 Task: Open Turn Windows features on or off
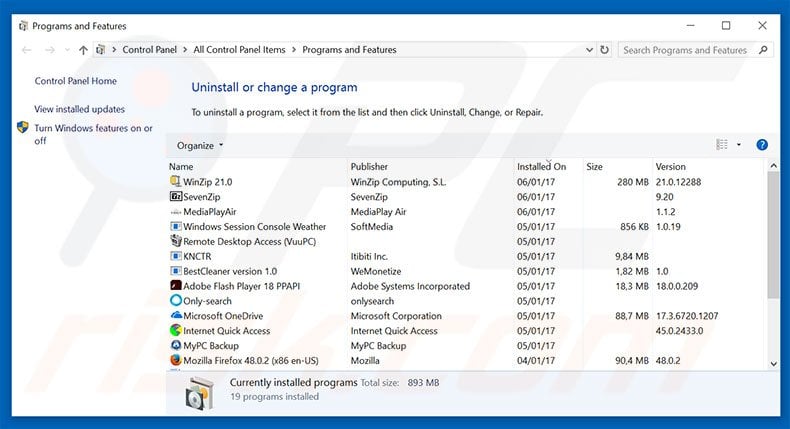click(93, 134)
